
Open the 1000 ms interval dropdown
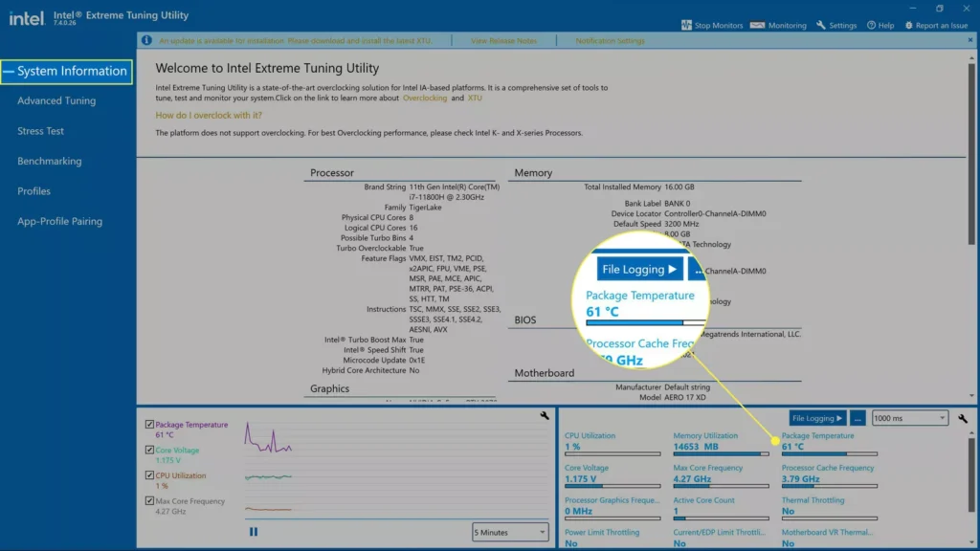point(910,418)
